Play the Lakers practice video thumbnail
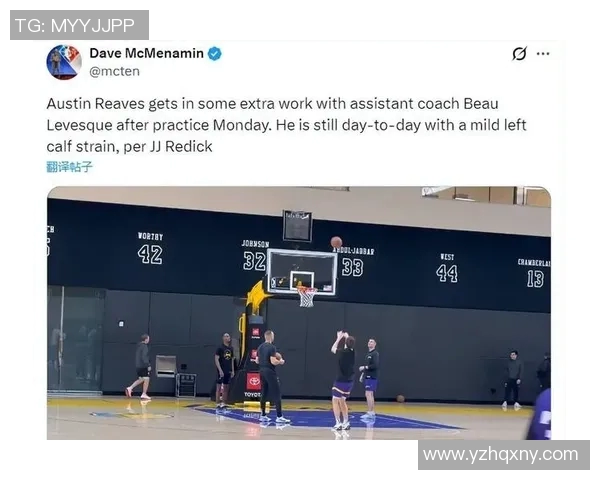The height and width of the screenshot is (480, 600). (299, 313)
